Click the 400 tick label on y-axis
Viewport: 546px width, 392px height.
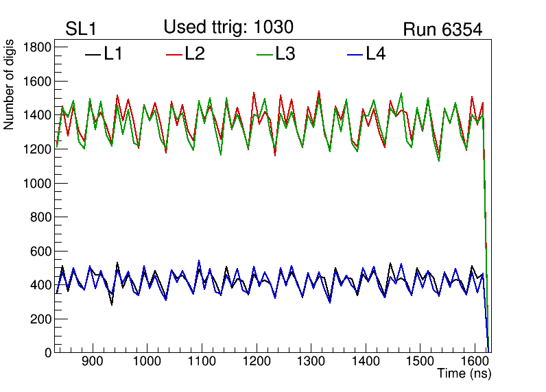point(40,285)
